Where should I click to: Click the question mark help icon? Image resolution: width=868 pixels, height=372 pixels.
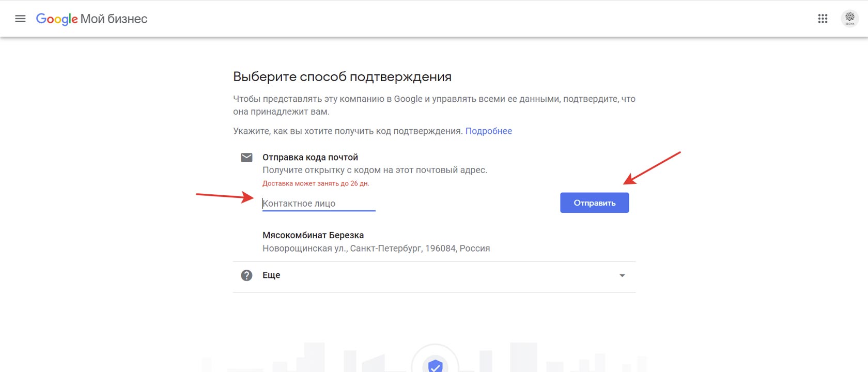tap(246, 275)
